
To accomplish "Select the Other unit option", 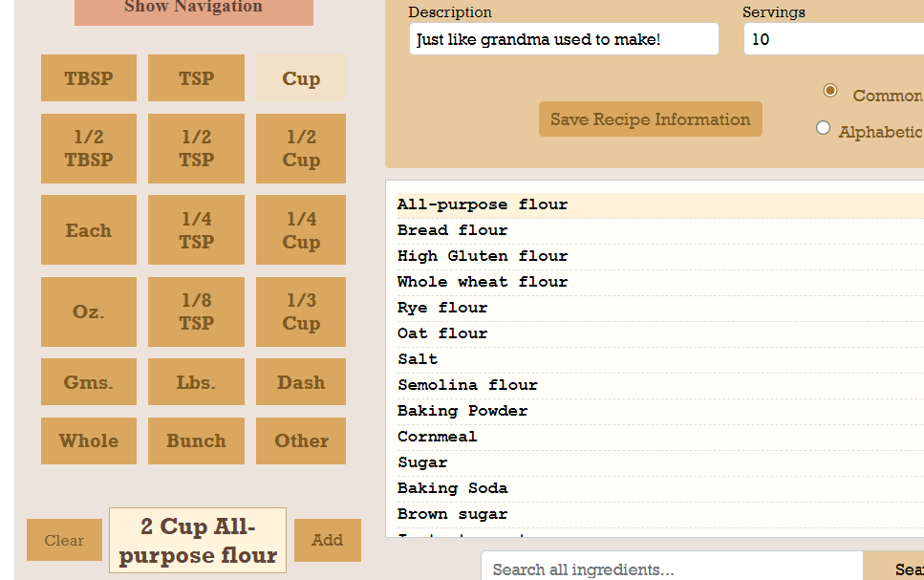I will 300,440.
